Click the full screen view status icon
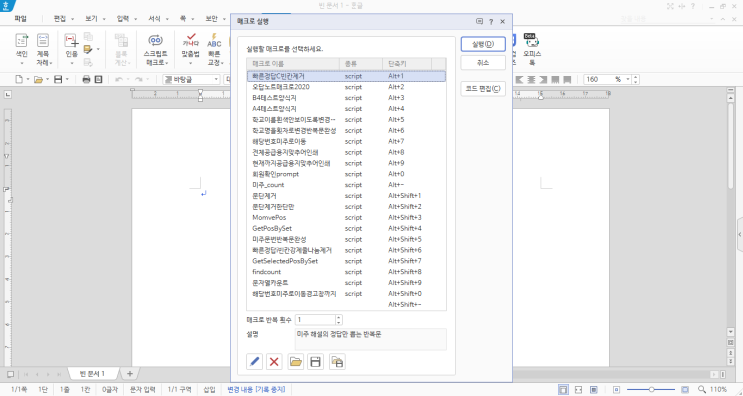 point(579,389)
